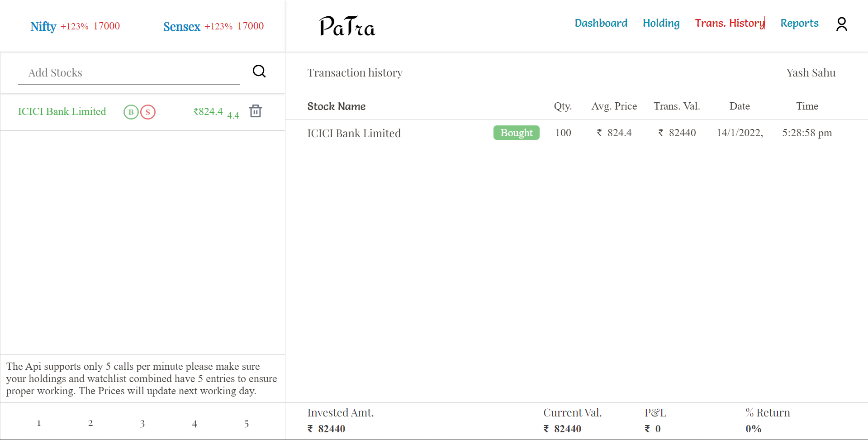Click the Avg. Price column header
This screenshot has width=868, height=440.
click(614, 106)
